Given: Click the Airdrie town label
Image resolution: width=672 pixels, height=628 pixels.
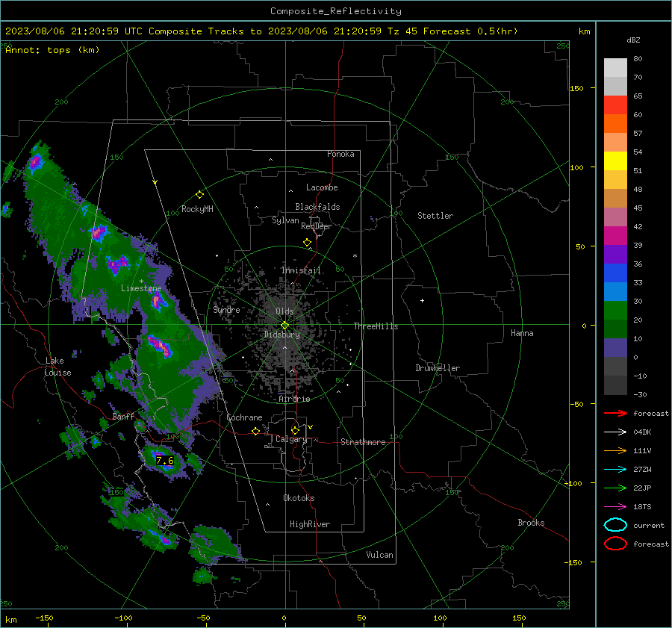Looking at the screenshot, I should click(x=294, y=399).
